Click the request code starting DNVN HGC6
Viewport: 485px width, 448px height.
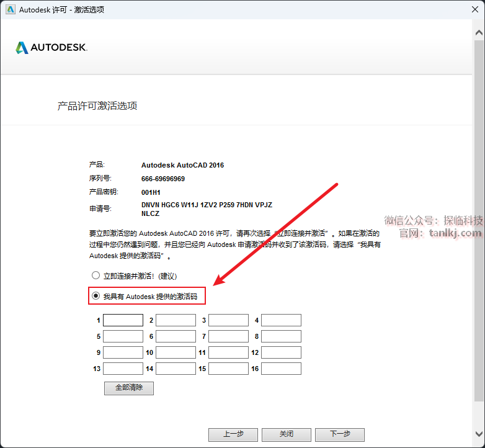[207, 209]
